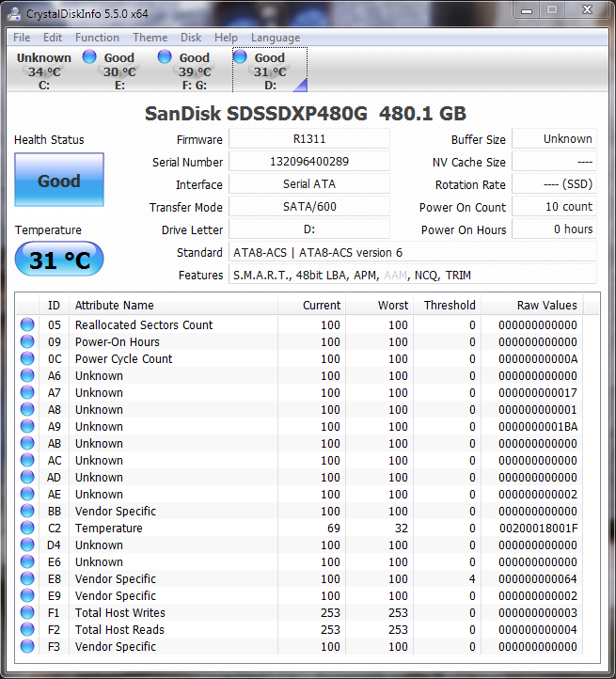Click the blue health orb of disk E:

[x=90, y=57]
